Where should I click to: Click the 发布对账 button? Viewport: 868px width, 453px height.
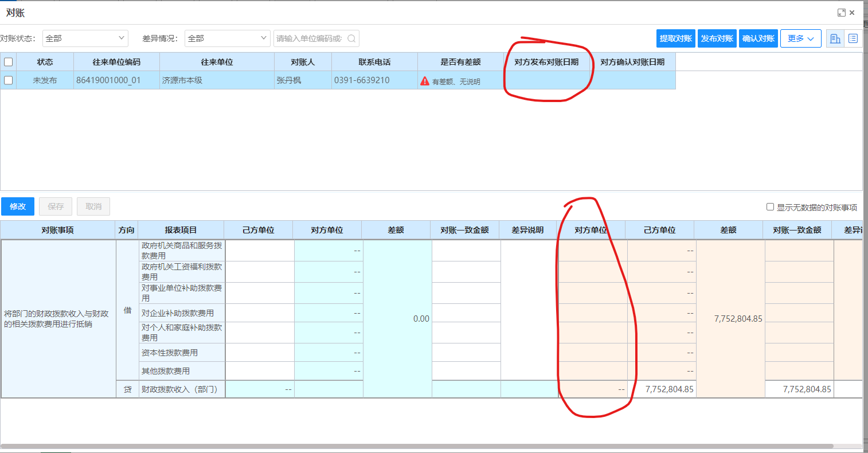pos(717,38)
